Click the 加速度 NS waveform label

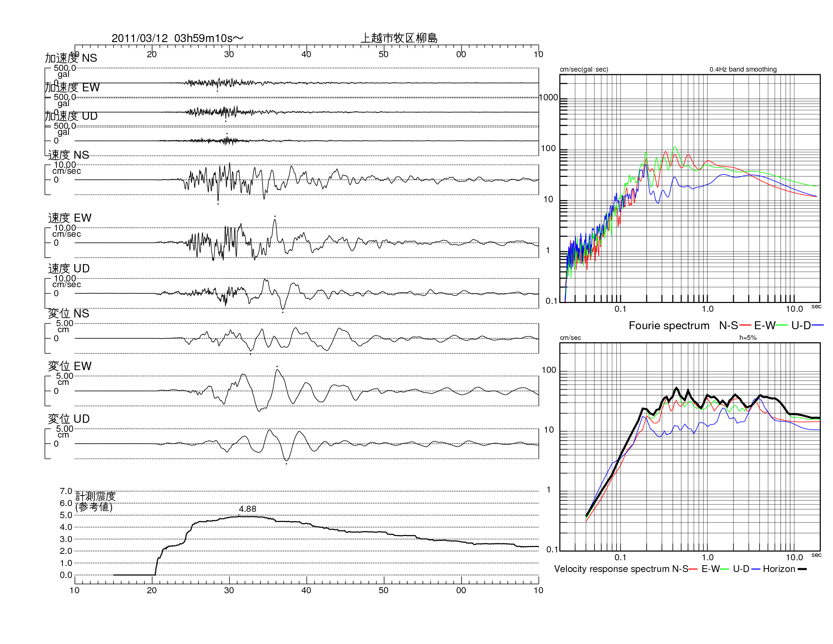[71, 58]
